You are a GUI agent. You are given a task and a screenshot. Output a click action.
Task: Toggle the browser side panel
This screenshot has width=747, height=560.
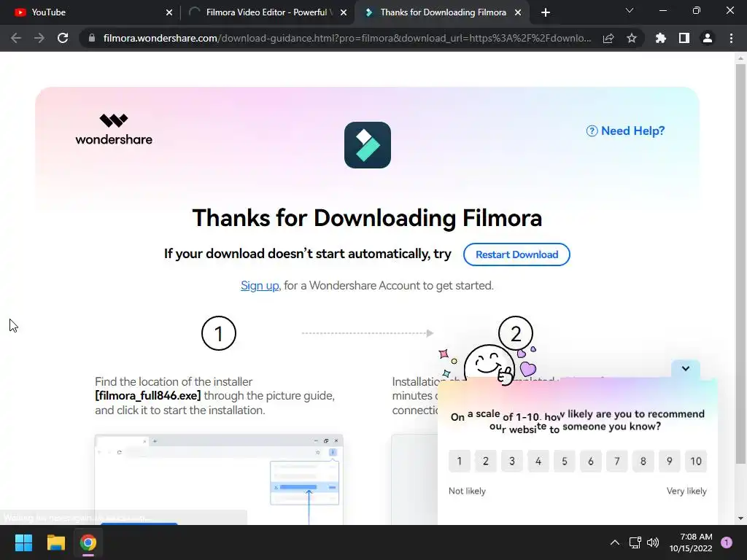click(684, 38)
